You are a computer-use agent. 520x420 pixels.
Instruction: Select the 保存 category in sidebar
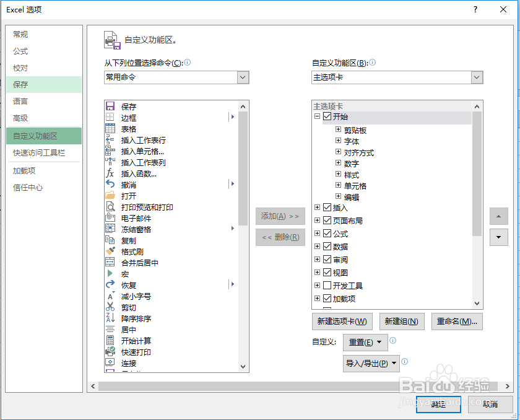[x=44, y=84]
